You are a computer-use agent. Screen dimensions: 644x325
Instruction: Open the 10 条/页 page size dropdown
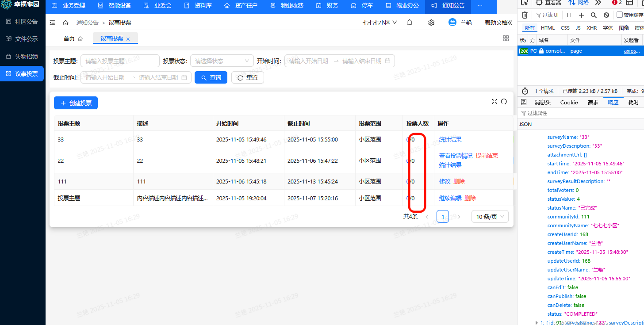[x=490, y=217]
